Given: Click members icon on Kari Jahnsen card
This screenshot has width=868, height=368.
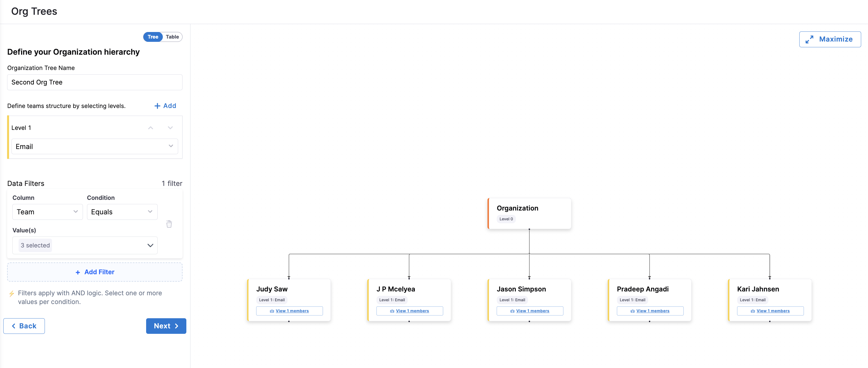Looking at the screenshot, I should [x=753, y=311].
